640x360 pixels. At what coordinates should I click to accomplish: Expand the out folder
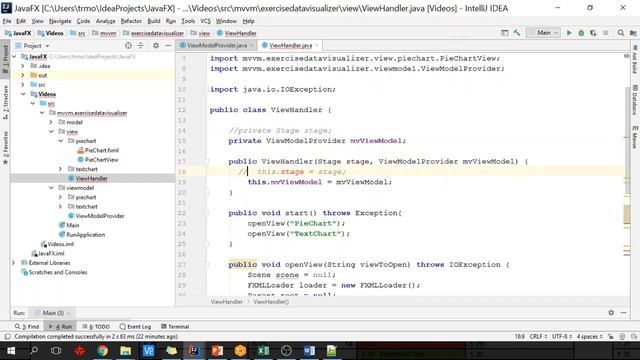click(x=23, y=75)
